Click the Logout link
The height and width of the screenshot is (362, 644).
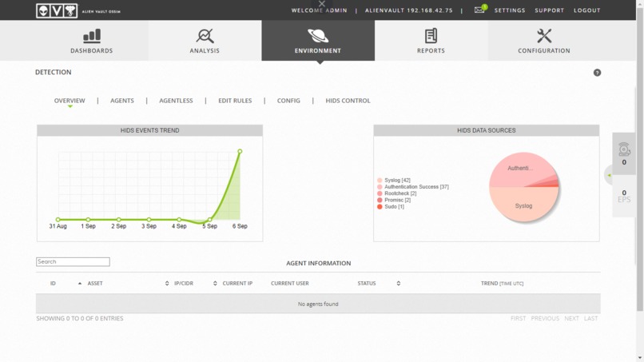[x=587, y=10]
